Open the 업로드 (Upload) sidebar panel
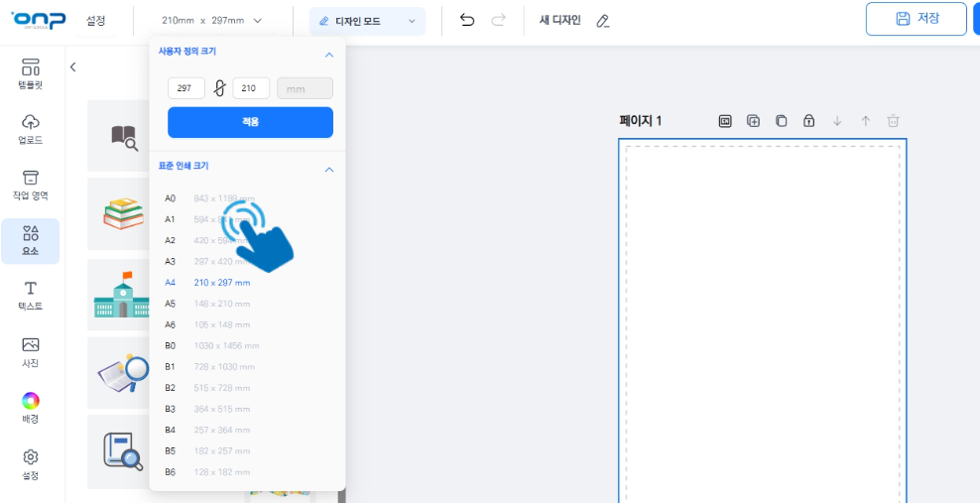The height and width of the screenshot is (503, 980). coord(30,128)
